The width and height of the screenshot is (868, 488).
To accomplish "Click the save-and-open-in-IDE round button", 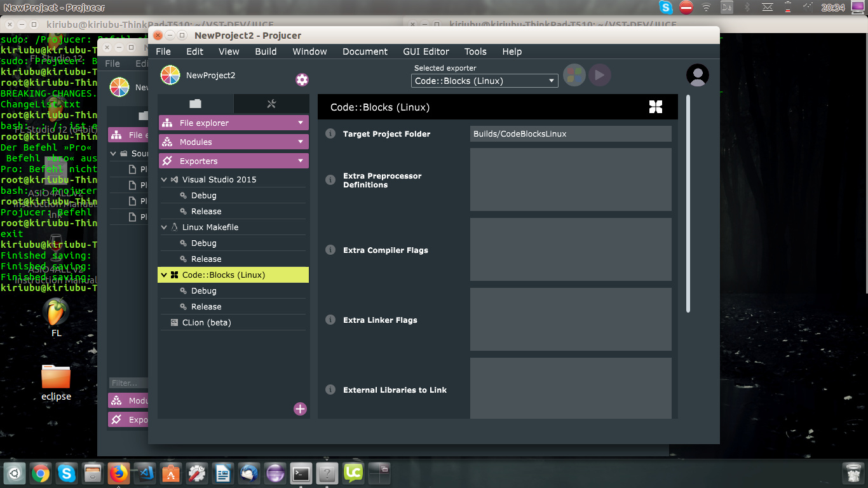I will 574,75.
